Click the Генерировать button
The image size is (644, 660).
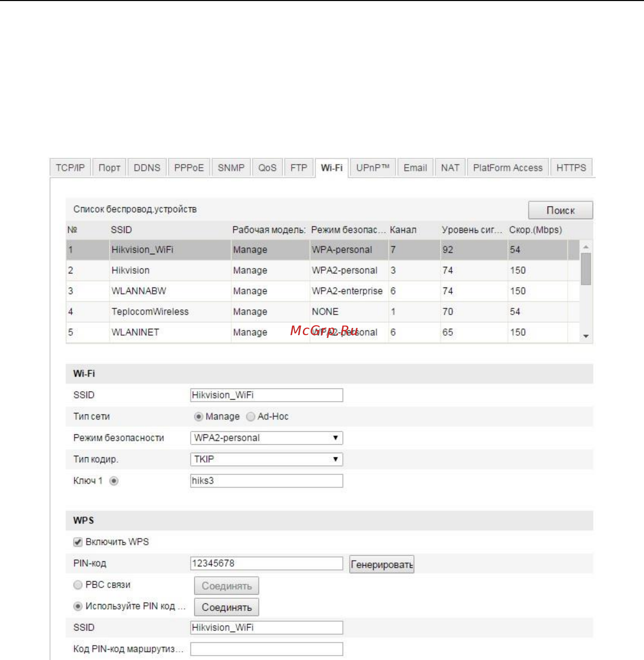point(382,564)
